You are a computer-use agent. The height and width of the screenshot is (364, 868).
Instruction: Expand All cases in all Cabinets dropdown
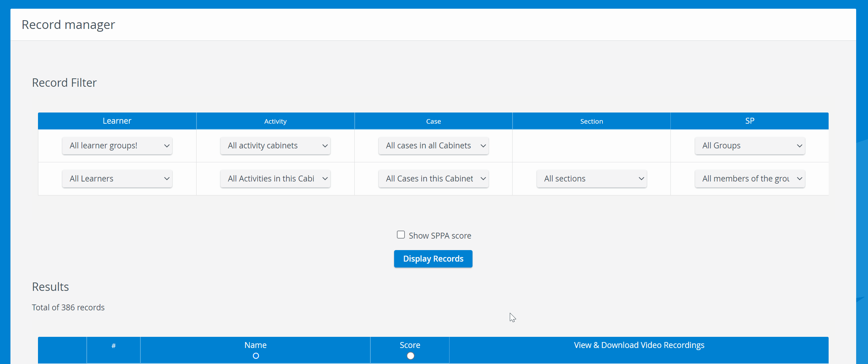click(x=433, y=146)
